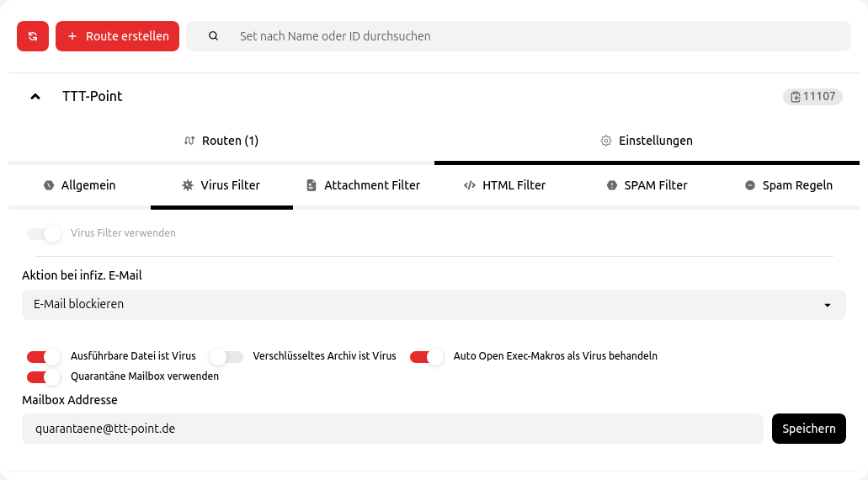Click the Mailbox Addresse input field

point(392,429)
